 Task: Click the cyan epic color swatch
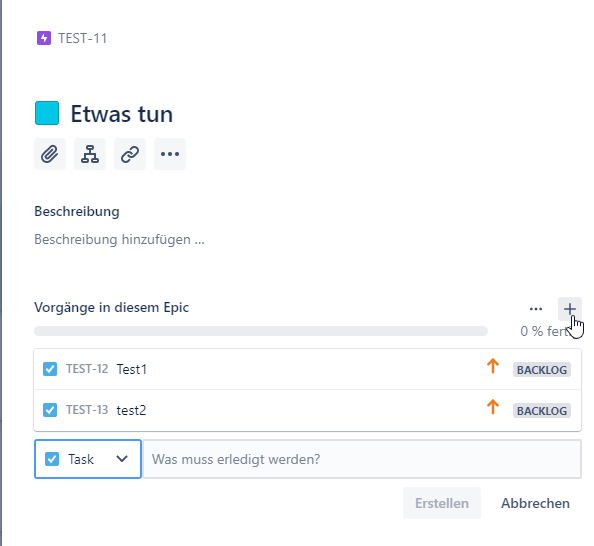[47, 113]
